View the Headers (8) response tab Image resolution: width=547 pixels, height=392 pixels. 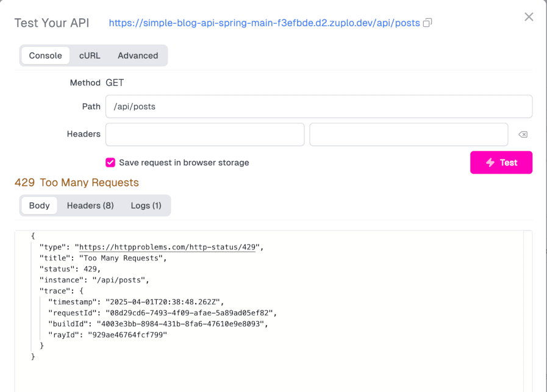tap(90, 205)
